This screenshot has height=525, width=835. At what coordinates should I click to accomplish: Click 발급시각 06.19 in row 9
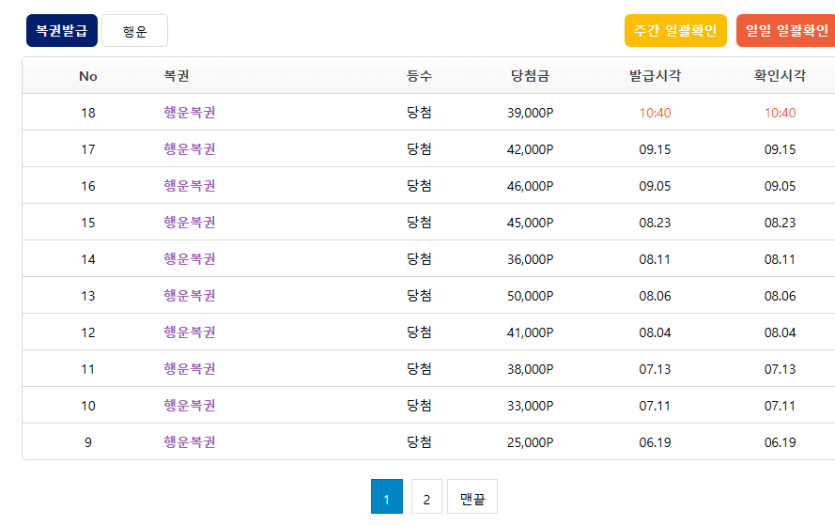coord(655,442)
